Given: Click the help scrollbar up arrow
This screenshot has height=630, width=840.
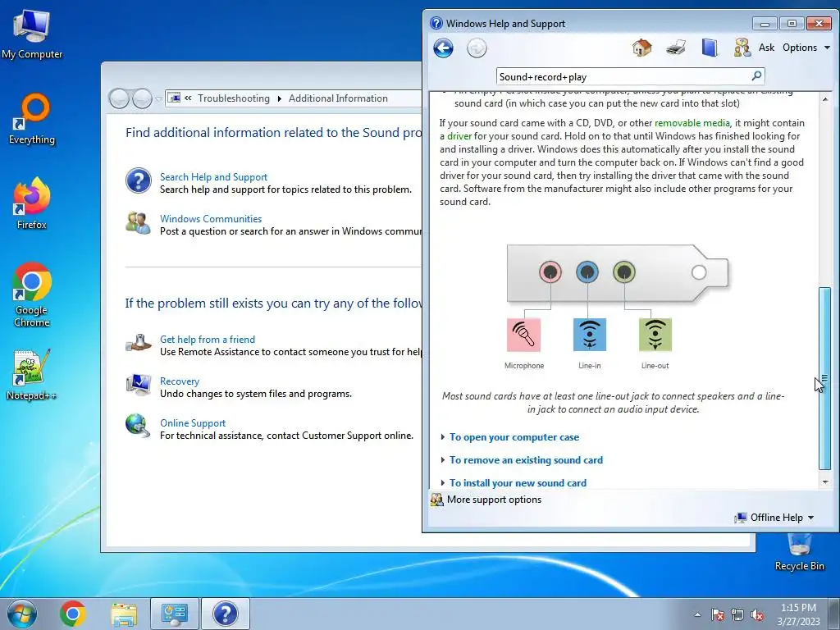Looking at the screenshot, I should point(825,99).
